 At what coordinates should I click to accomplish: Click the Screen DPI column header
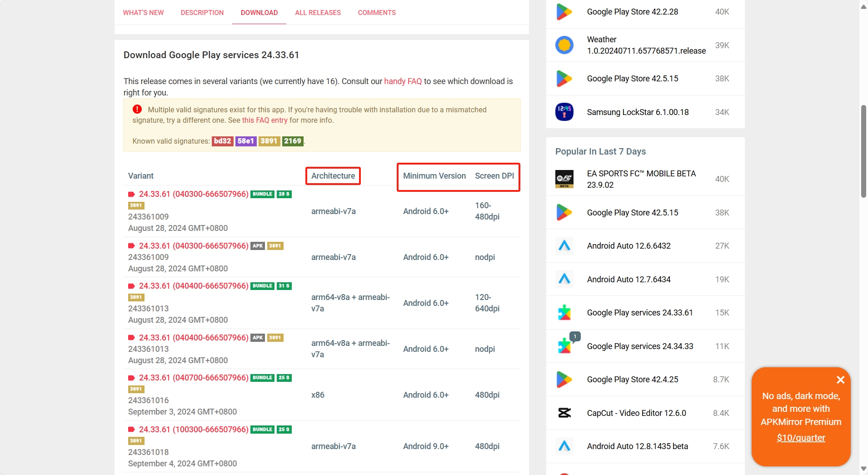(494, 176)
